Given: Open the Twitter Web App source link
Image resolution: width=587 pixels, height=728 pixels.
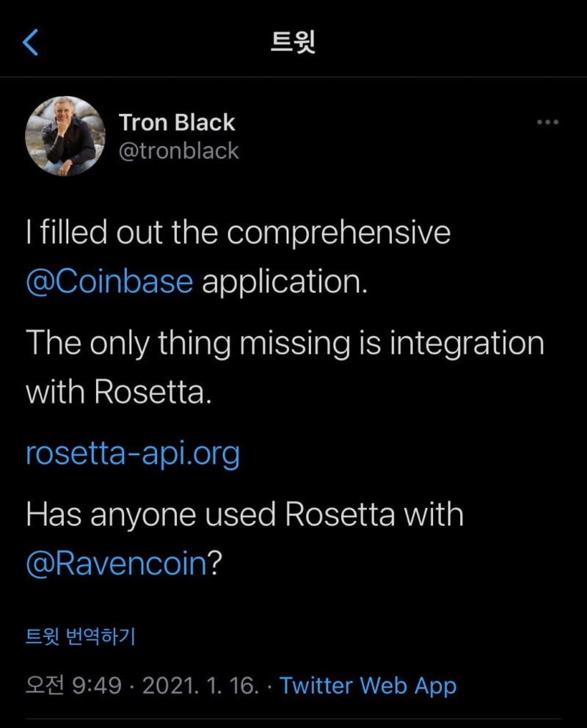Looking at the screenshot, I should point(368,685).
